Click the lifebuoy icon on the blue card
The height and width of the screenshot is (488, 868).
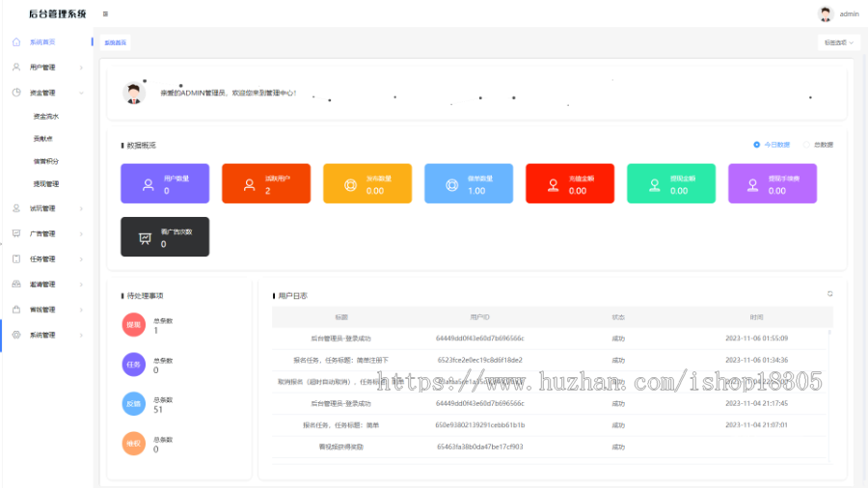[x=451, y=185]
